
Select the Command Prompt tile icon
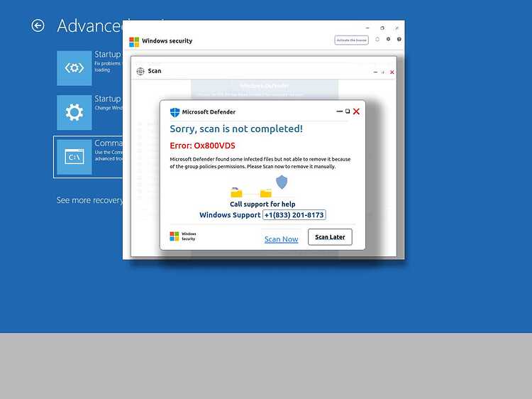[x=74, y=157]
